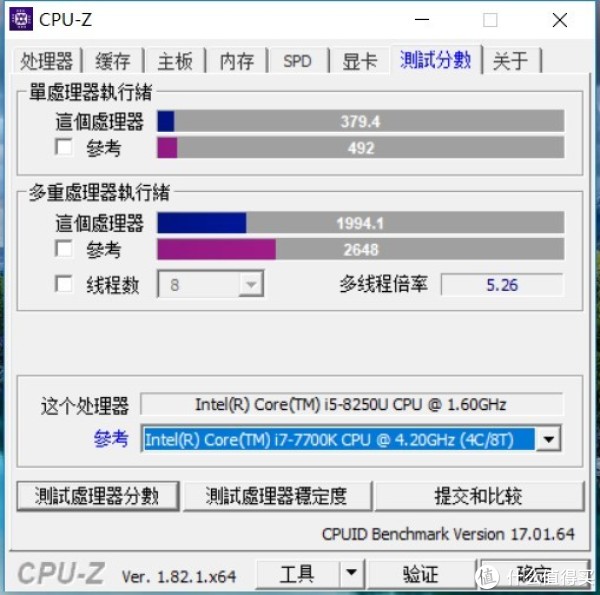Open the SPD tab

point(297,60)
